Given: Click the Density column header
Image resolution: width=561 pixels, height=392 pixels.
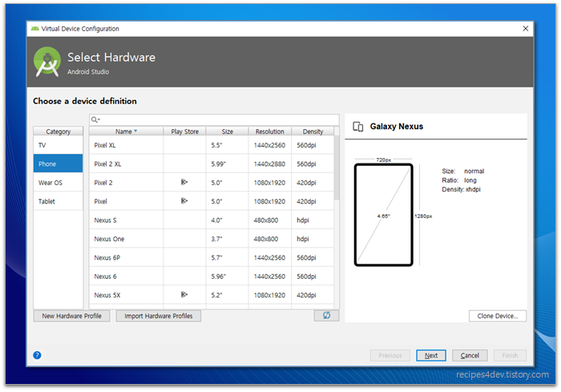Looking at the screenshot, I should tap(313, 131).
